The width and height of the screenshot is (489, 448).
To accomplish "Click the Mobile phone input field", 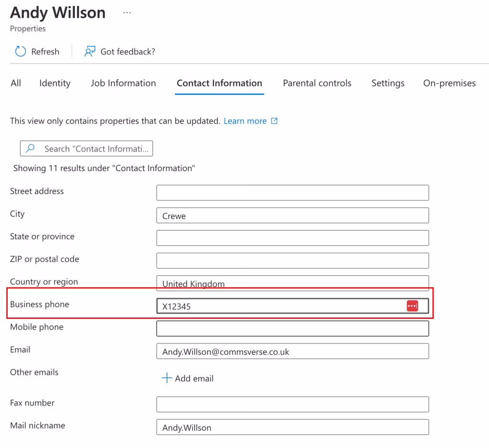I will tap(292, 328).
